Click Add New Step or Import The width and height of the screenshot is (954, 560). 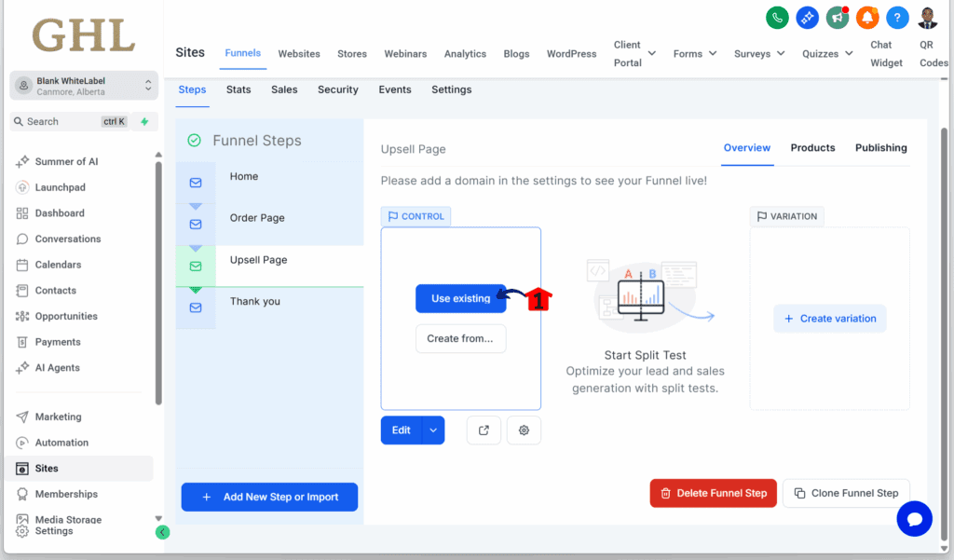[269, 497]
